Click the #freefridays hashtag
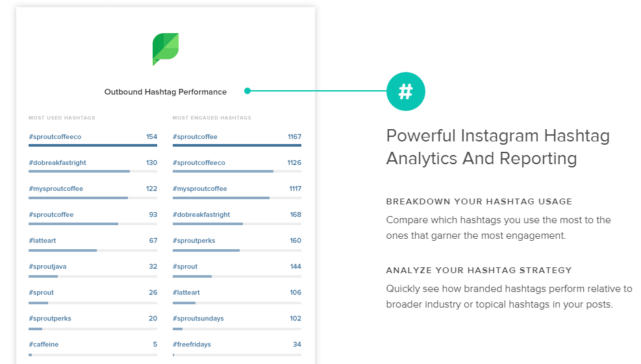This screenshot has width=641, height=364. point(192,345)
